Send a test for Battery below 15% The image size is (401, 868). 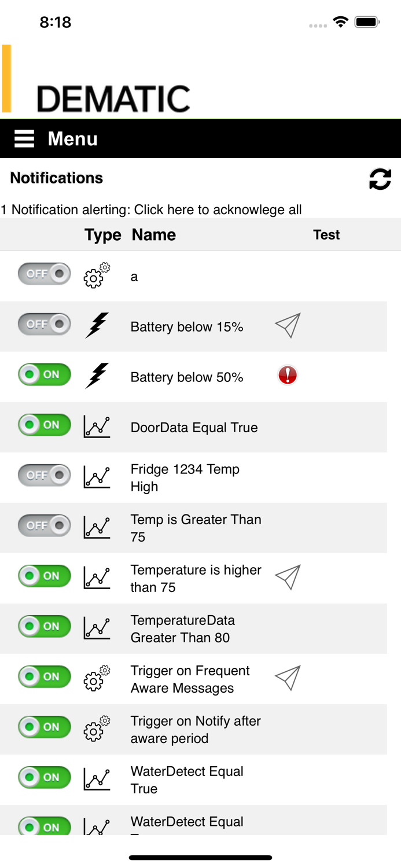click(x=288, y=325)
